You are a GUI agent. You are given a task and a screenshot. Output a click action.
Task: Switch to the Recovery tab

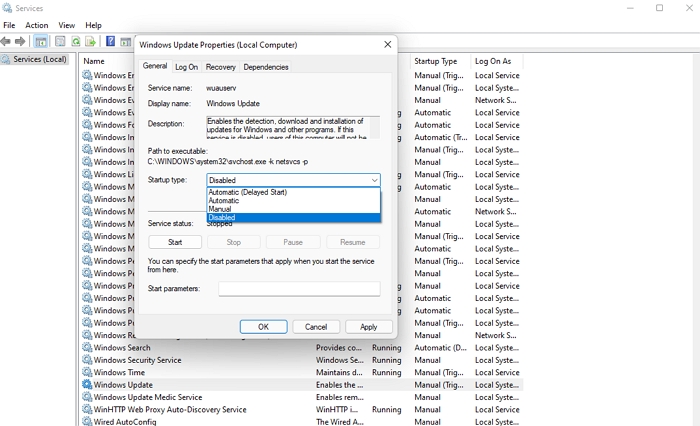pyautogui.click(x=221, y=67)
